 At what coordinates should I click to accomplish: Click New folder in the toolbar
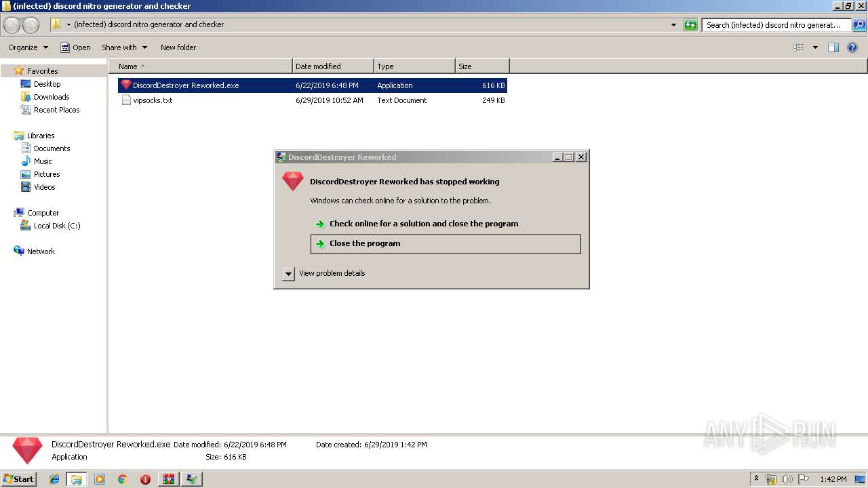coord(178,47)
